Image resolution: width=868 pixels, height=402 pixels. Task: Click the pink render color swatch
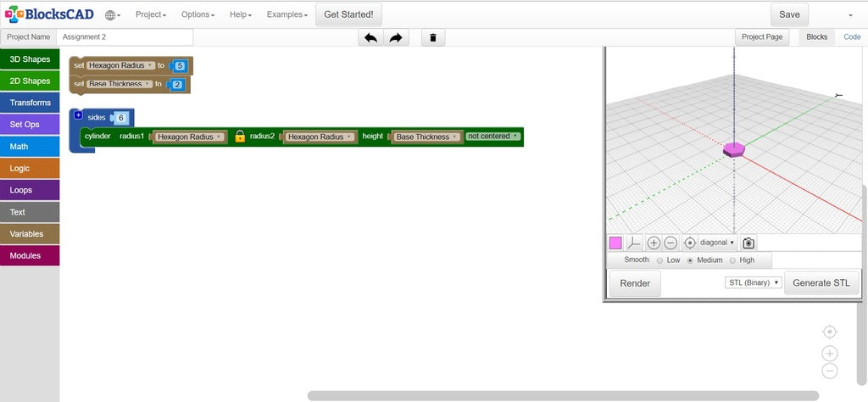click(x=615, y=243)
